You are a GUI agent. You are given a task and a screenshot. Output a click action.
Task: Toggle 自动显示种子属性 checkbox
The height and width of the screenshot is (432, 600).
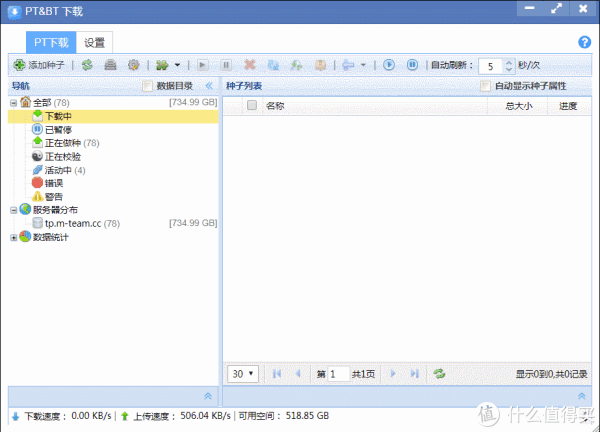coord(486,86)
